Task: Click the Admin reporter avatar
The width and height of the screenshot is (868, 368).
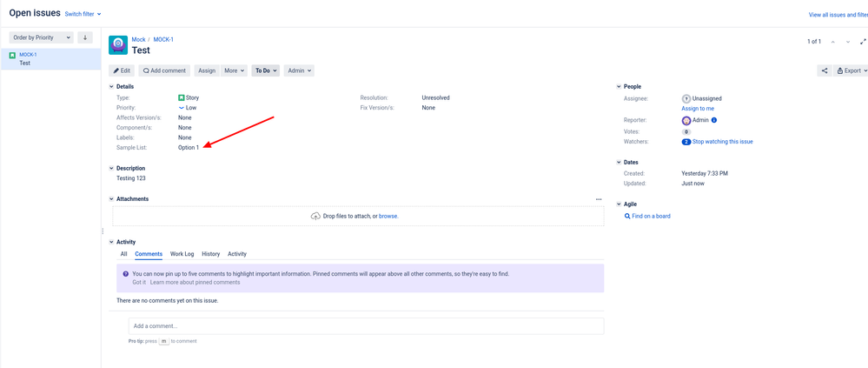Action: 686,120
